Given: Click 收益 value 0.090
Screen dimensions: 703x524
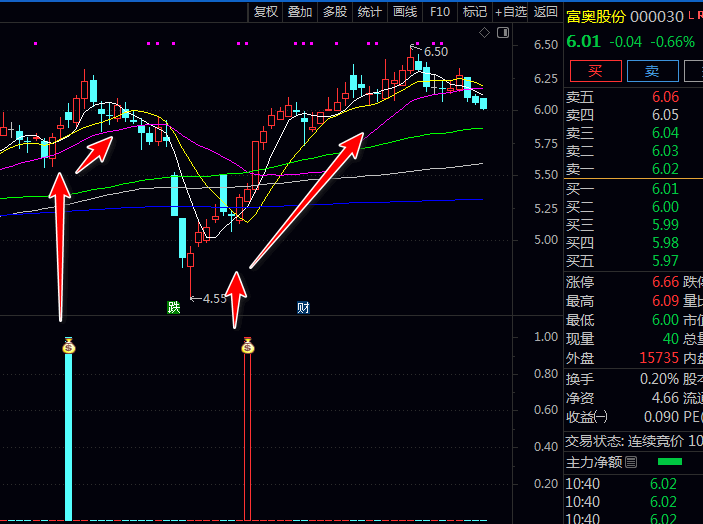Looking at the screenshot, I should pyautogui.click(x=662, y=417).
